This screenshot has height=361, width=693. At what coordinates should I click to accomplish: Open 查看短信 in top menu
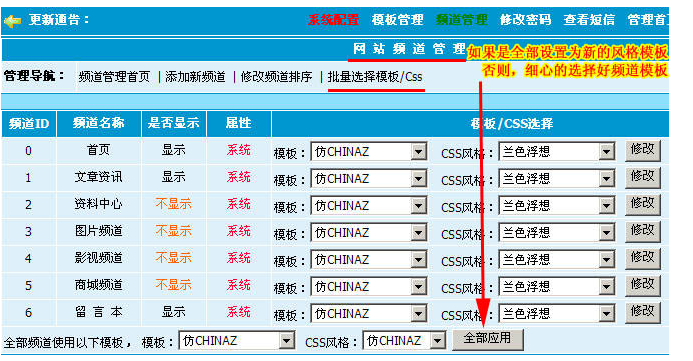(x=589, y=19)
